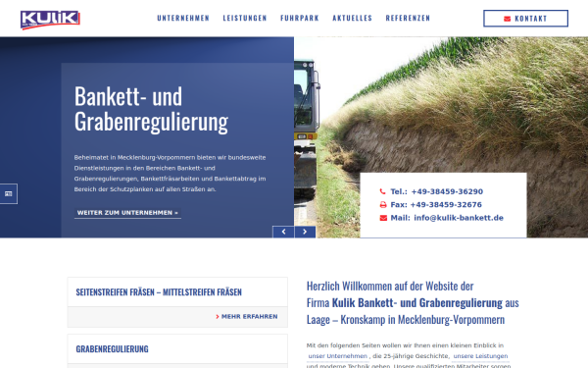The width and height of the screenshot is (588, 368).
Task: Click 'Mehr erfahren' under Seitenstreifen Fräsen
Action: pos(249,317)
